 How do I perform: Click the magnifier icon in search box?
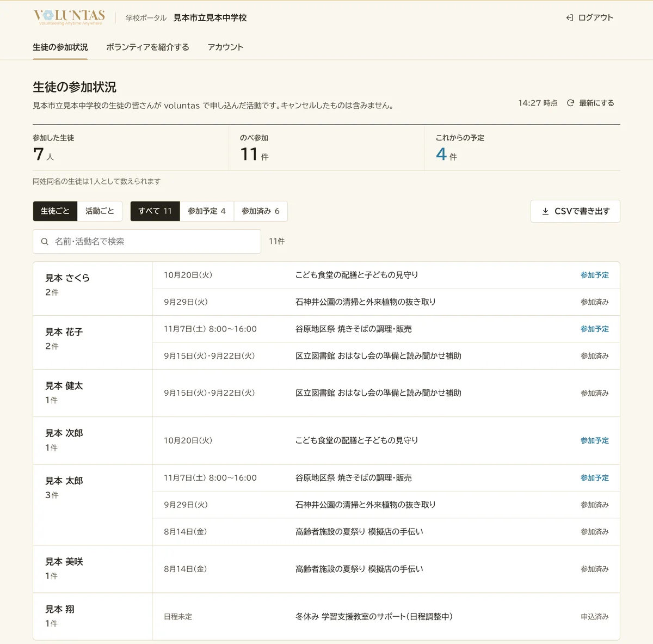[45, 241]
